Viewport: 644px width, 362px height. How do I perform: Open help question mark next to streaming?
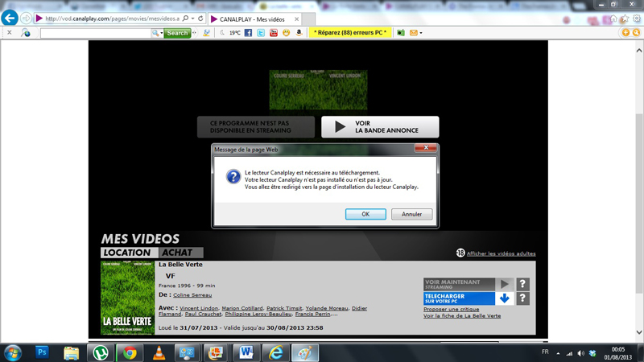pos(522,284)
